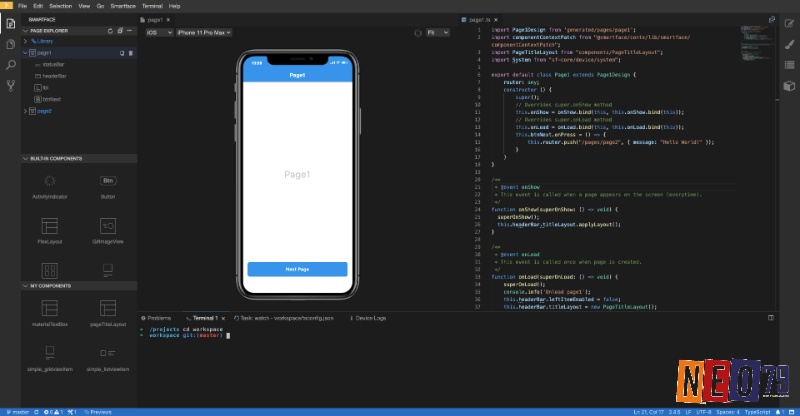This screenshot has height=416, width=800.
Task: Click the Page Explorer minus icon
Action: coord(129,31)
